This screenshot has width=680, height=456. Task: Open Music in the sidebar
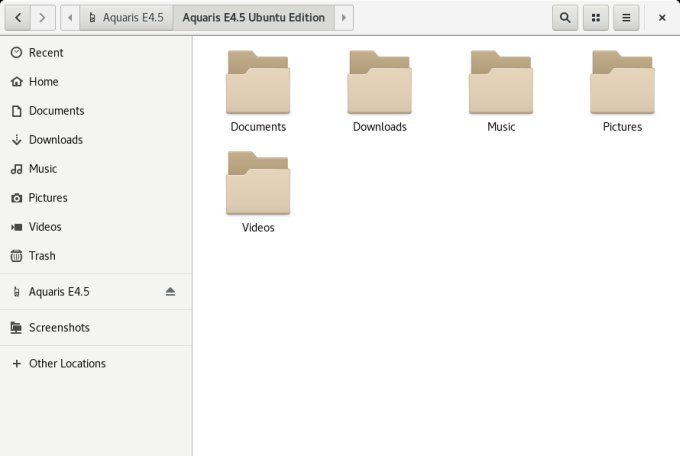[96, 169]
